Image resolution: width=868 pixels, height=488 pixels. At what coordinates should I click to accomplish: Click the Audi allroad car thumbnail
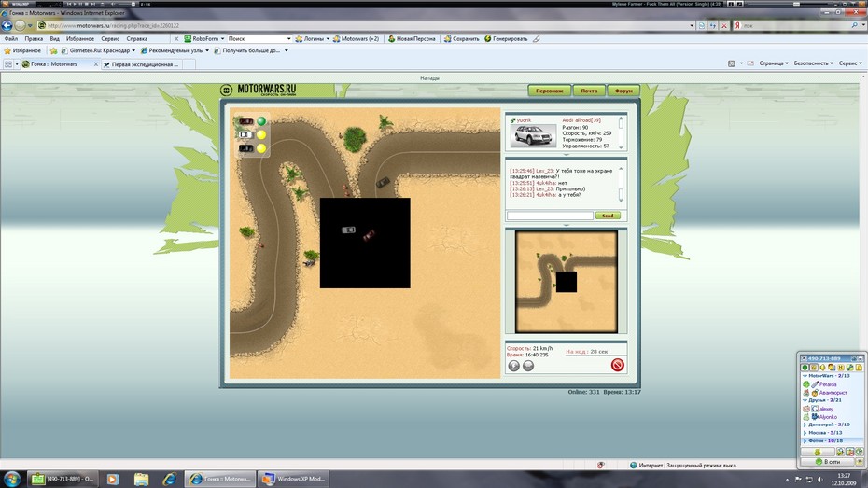533,135
